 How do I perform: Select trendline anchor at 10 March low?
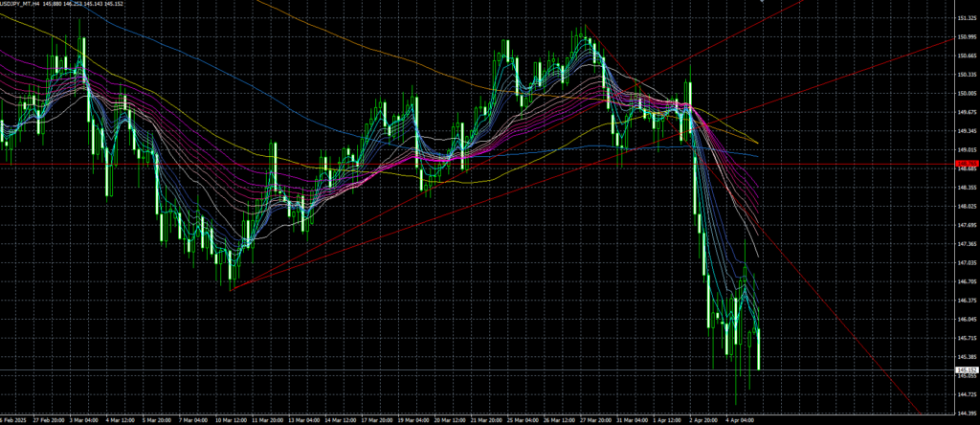(x=231, y=288)
